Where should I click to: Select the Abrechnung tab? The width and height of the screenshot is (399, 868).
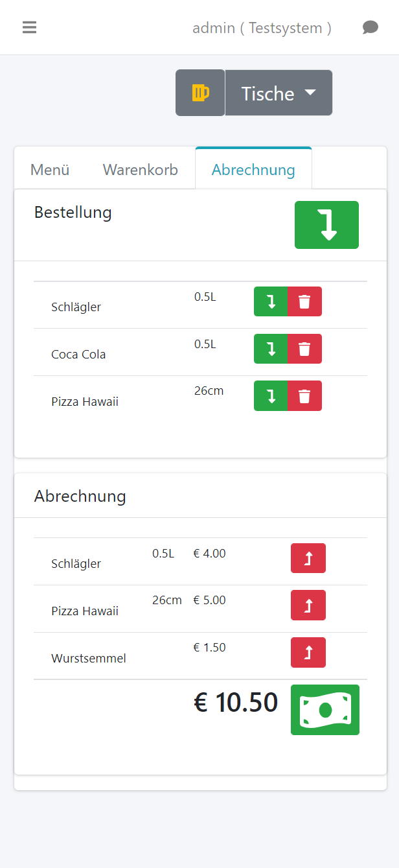click(x=253, y=170)
